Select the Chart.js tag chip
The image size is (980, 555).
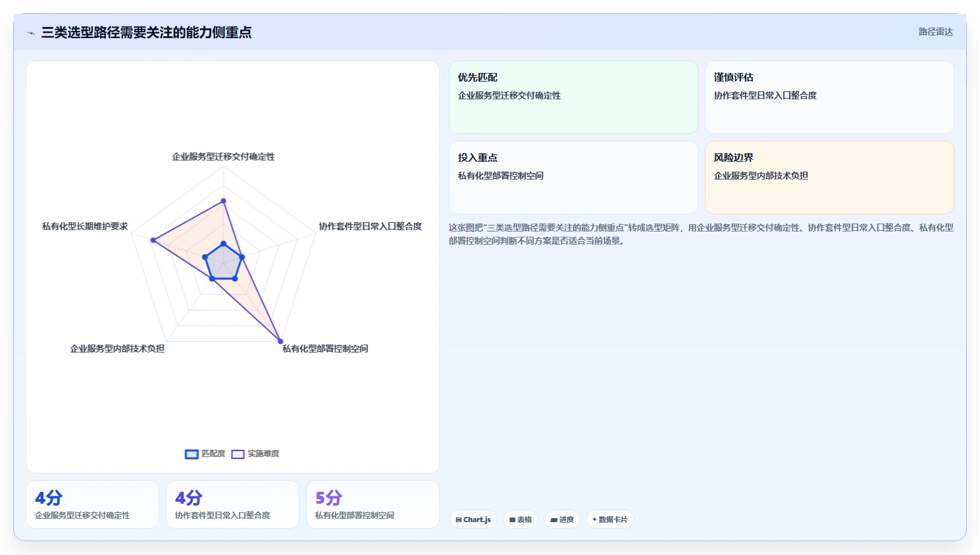[x=473, y=519]
